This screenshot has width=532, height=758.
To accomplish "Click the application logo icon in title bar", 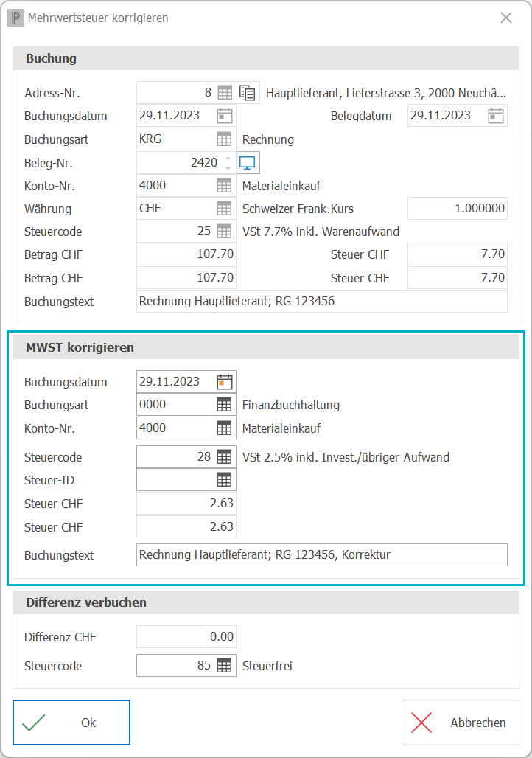I will tap(15, 18).
